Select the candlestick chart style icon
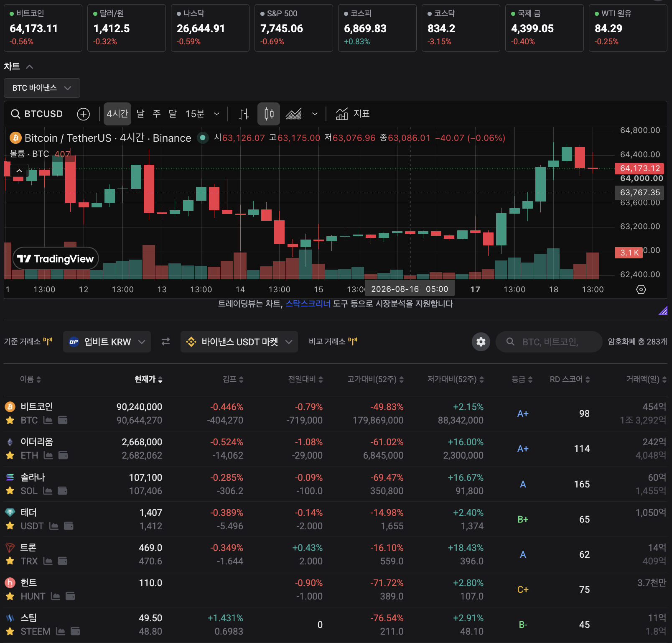 coord(269,114)
